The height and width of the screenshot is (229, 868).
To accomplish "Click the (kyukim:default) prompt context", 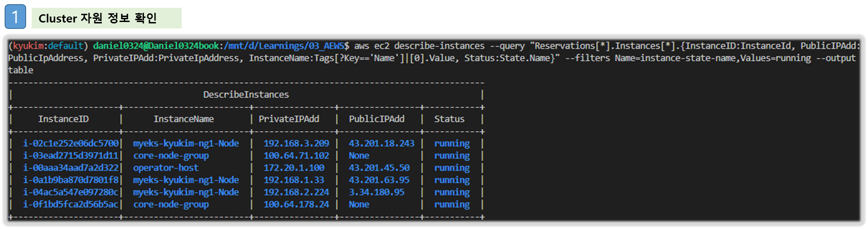I will 48,46.
